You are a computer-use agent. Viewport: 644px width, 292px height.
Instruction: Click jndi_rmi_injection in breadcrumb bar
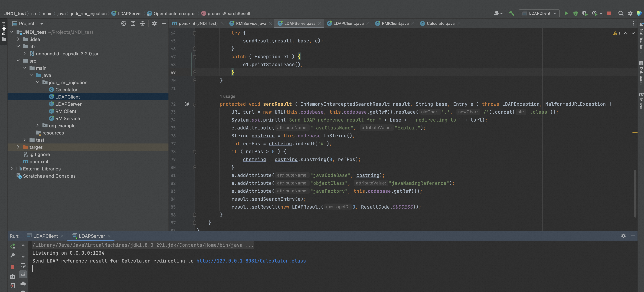click(x=89, y=13)
